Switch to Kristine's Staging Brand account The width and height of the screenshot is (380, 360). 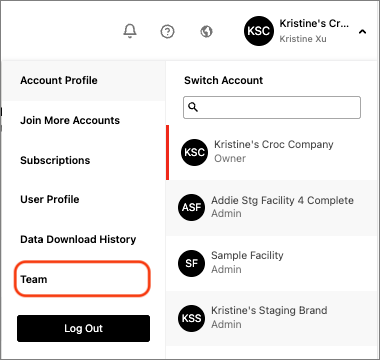point(271,318)
